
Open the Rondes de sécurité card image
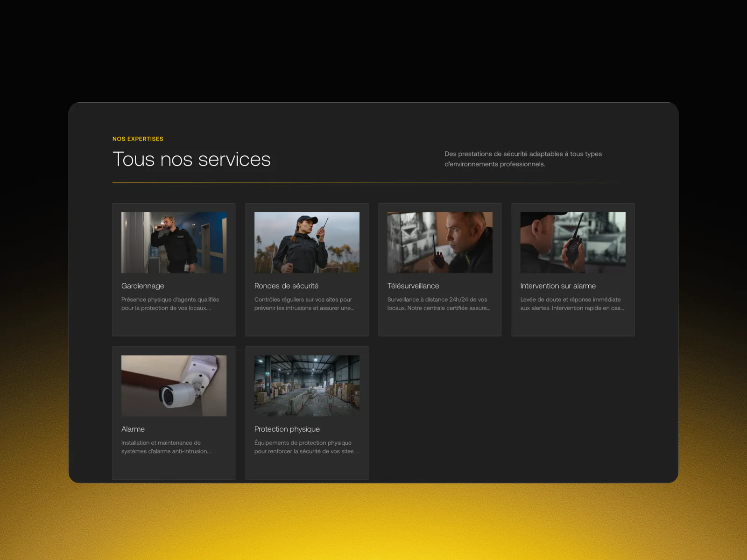(x=307, y=243)
